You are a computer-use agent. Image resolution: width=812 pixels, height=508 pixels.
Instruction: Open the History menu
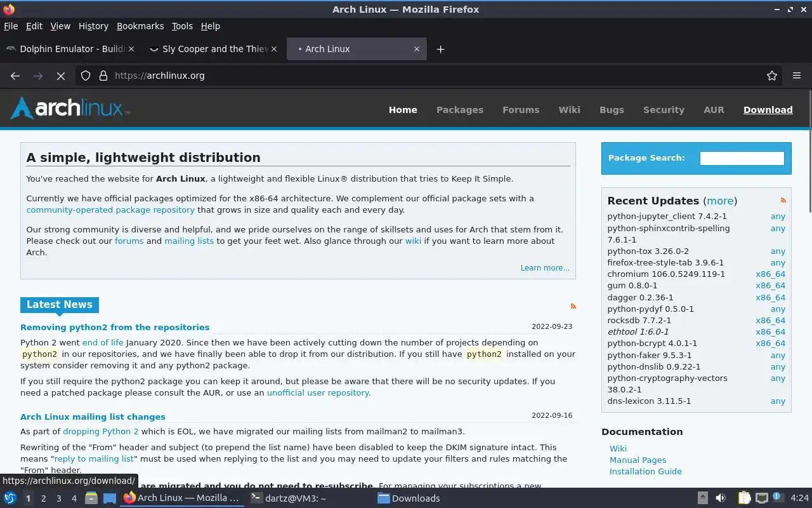coord(93,26)
